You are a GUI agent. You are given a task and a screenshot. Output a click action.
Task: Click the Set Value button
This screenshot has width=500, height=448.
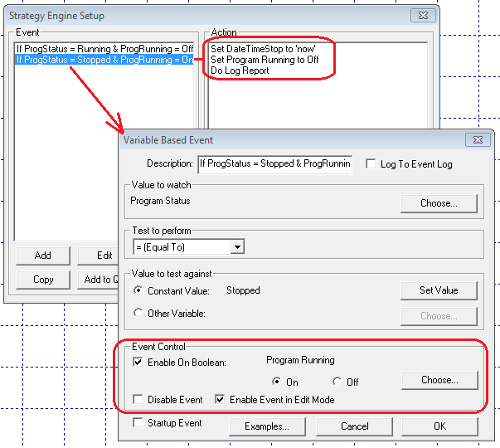(438, 290)
